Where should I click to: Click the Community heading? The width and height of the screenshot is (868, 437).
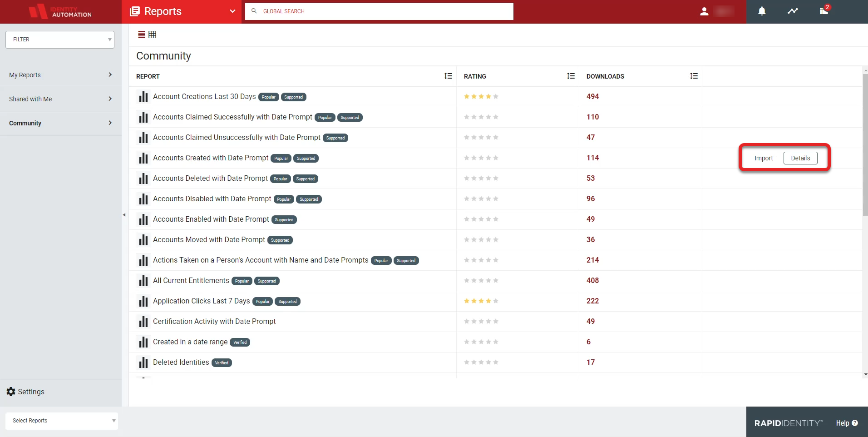coord(163,56)
